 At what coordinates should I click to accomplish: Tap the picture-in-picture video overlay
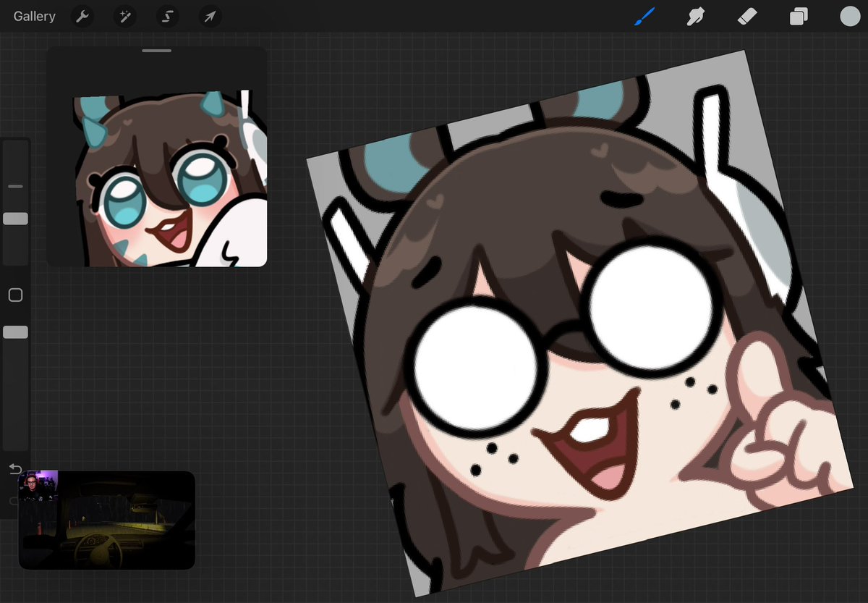[107, 520]
